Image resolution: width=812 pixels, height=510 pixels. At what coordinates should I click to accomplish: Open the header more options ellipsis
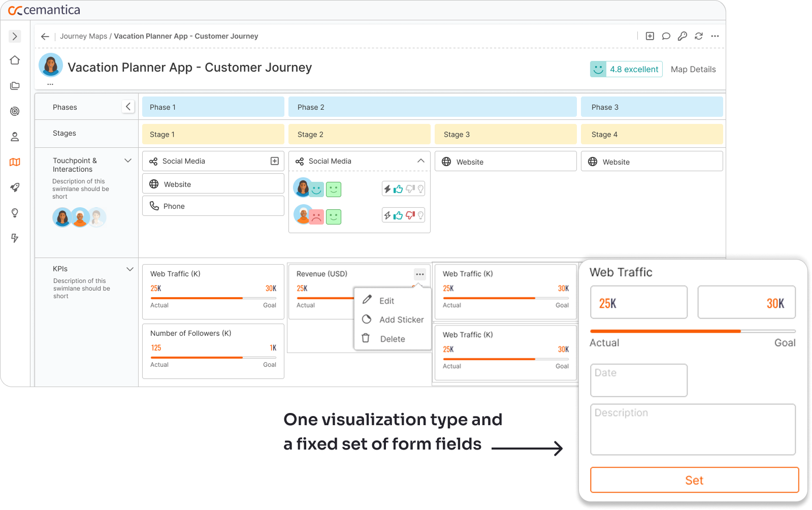[715, 36]
